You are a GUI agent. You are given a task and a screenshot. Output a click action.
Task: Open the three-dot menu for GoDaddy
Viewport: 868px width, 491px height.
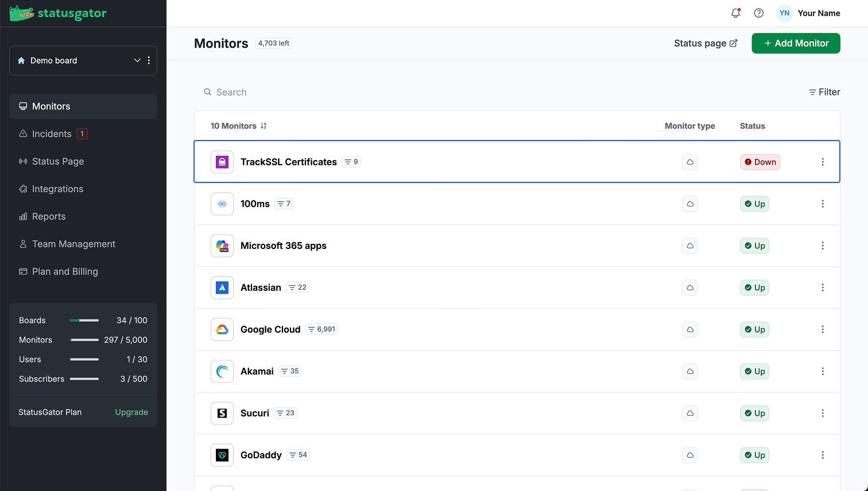[823, 455]
